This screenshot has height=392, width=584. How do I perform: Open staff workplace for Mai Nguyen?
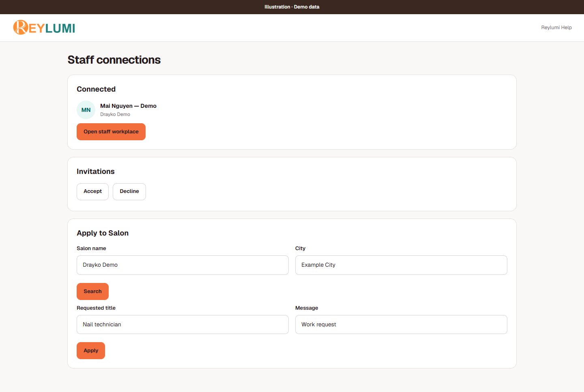(111, 132)
